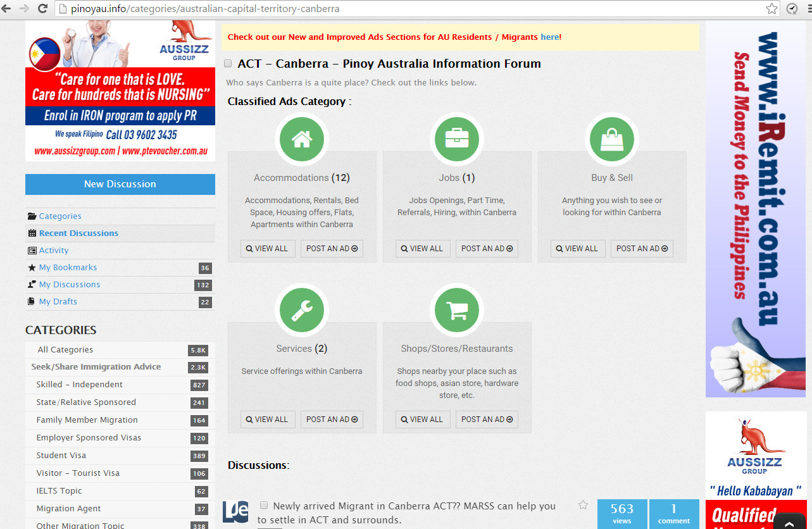Star the Newly arrived Migrant discussion
The width and height of the screenshot is (812, 529).
583,505
